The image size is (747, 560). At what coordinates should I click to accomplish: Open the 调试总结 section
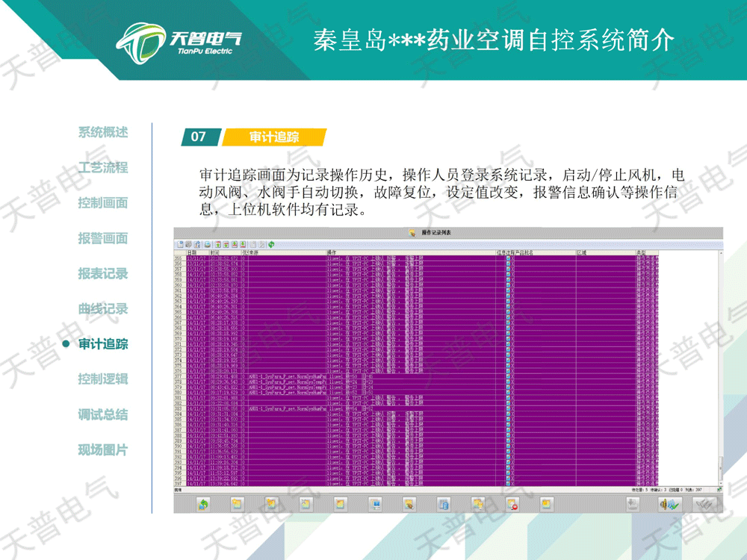103,414
